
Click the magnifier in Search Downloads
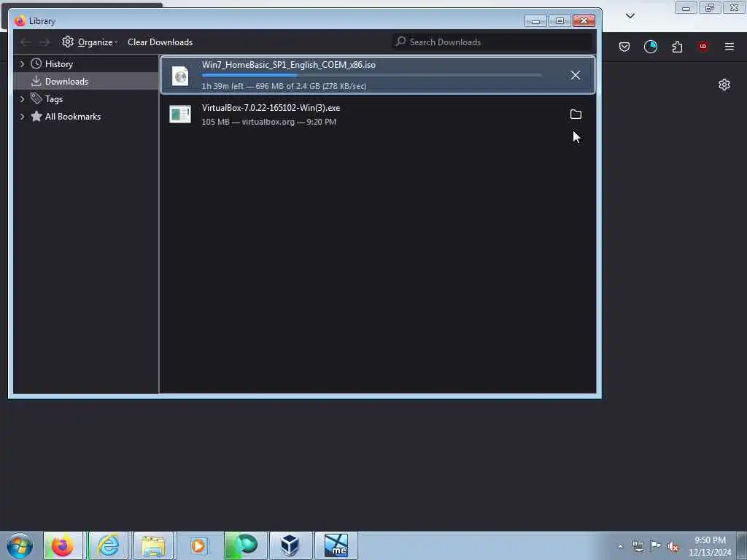coord(401,42)
